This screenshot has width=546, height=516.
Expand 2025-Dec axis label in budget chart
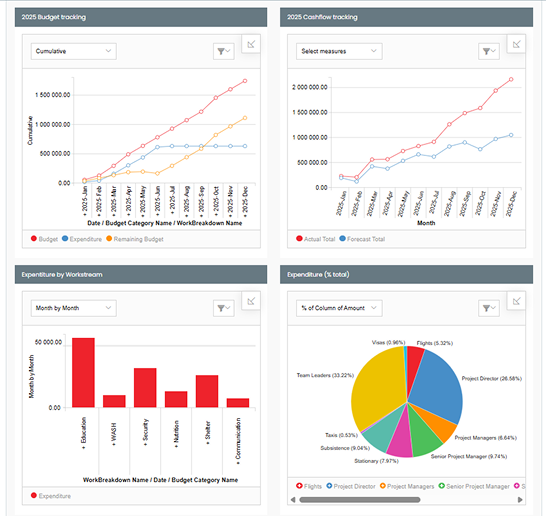245,200
